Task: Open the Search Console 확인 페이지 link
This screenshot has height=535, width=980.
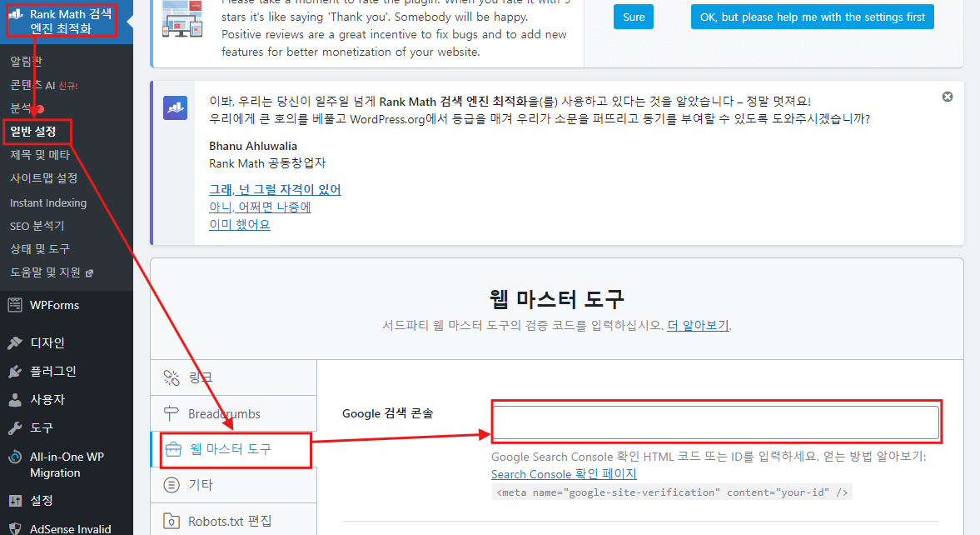Action: pyautogui.click(x=564, y=474)
